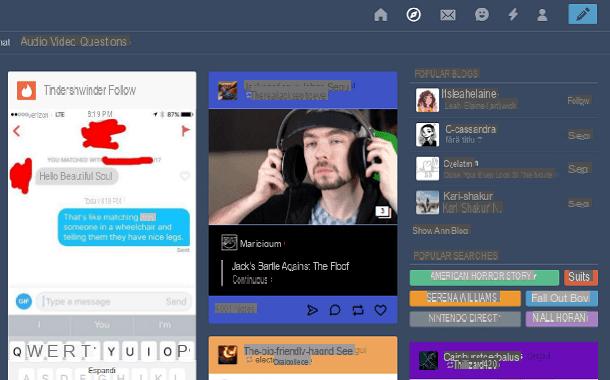Select the Fall Out Boy search tag
Viewport: 610px width, 380px height.
coord(562,298)
